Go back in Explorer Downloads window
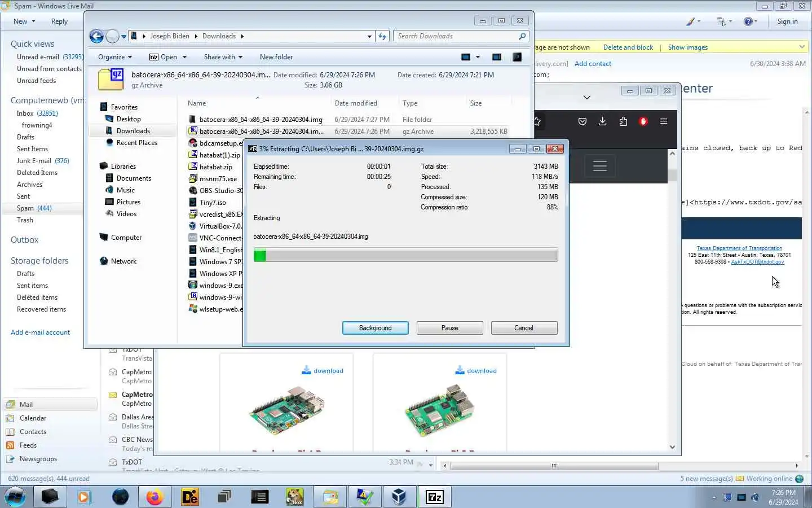This screenshot has height=508, width=812. click(x=96, y=36)
